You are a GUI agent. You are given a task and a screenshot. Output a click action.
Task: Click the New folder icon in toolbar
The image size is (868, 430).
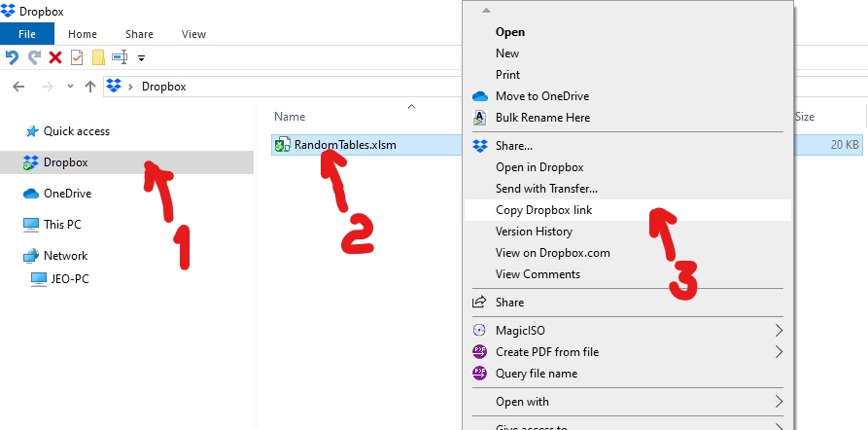(x=98, y=57)
